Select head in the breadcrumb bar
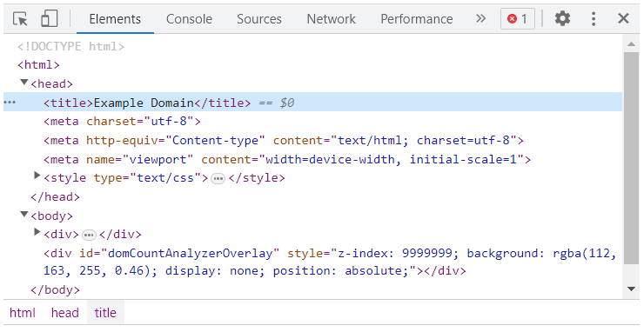This screenshot has height=332, width=644. (65, 313)
